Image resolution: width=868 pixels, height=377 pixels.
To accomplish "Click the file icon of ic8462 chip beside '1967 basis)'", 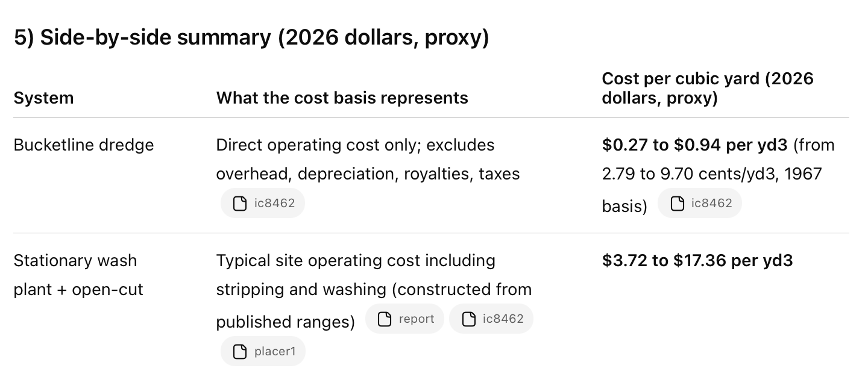I will coord(677,203).
